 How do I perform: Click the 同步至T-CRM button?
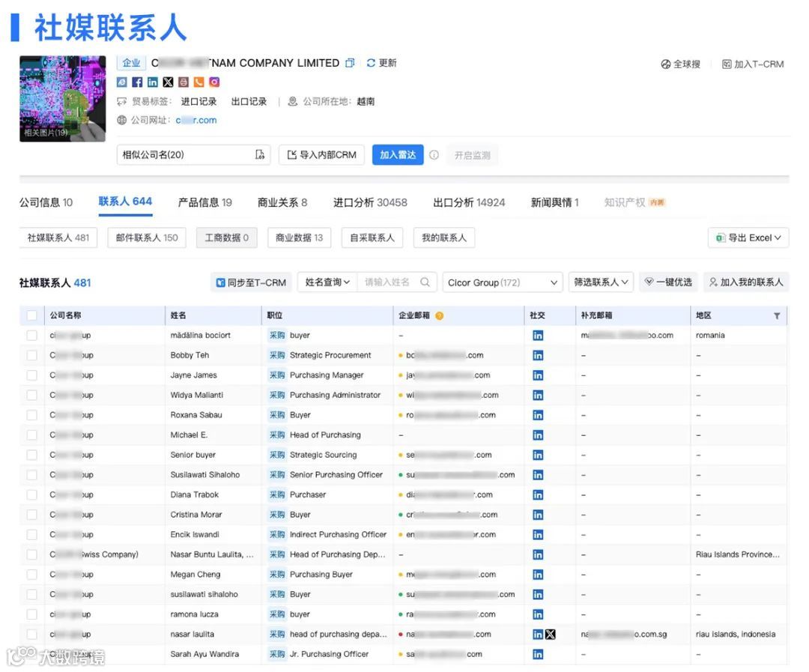click(x=251, y=282)
